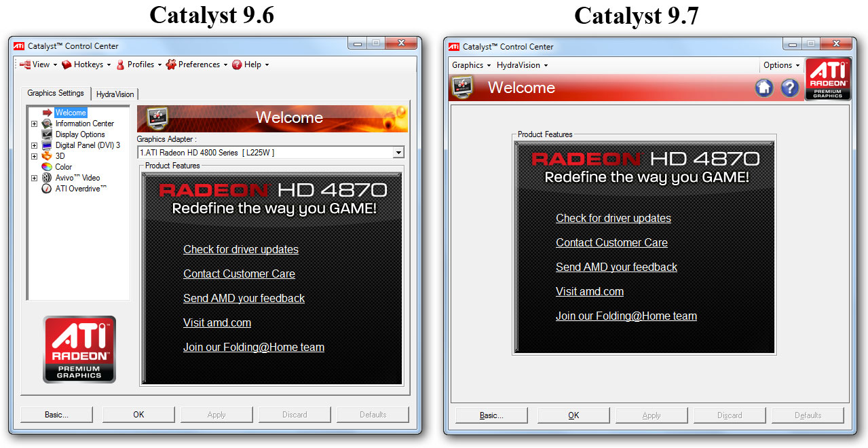Select Welcome in the settings tree
The width and height of the screenshot is (868, 448).
click(71, 113)
